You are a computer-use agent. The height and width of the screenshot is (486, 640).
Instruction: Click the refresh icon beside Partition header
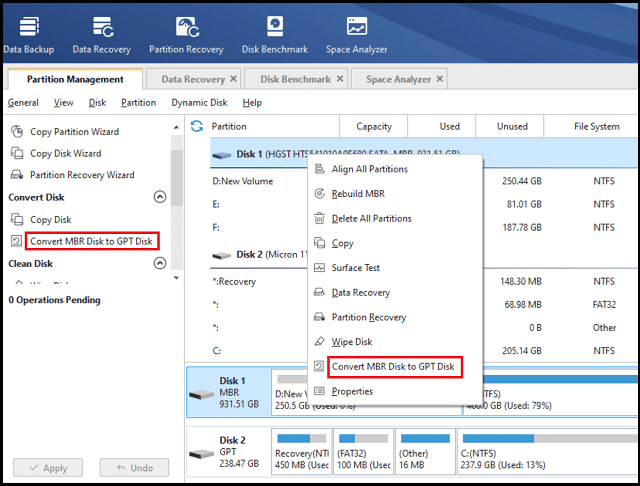(197, 126)
